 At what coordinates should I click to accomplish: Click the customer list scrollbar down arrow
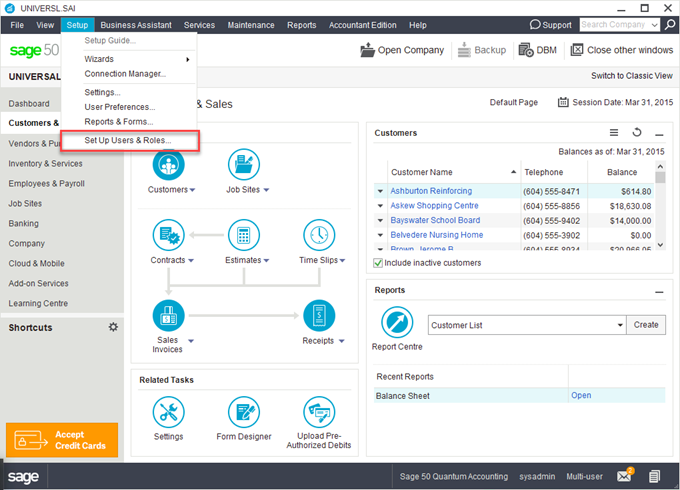click(x=660, y=245)
